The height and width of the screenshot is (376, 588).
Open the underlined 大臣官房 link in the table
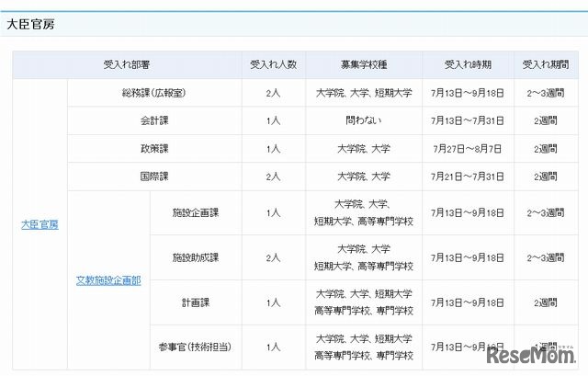coord(40,224)
